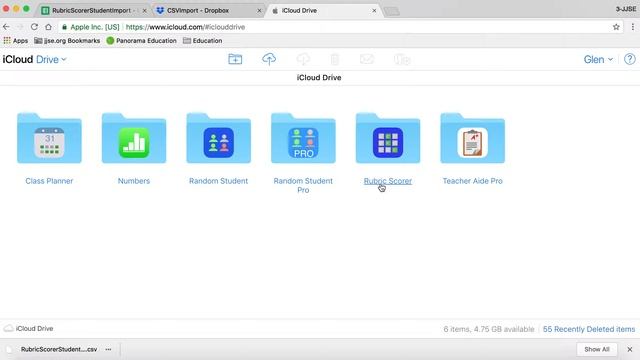Upload a file with cloud upload icon

(269, 59)
